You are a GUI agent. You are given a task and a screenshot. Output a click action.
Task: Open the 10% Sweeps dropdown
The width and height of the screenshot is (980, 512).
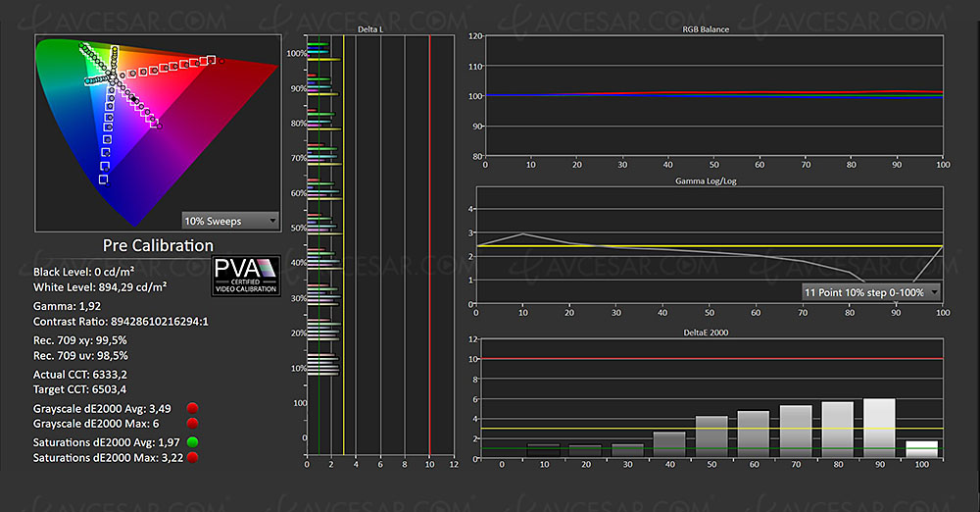coord(231,221)
